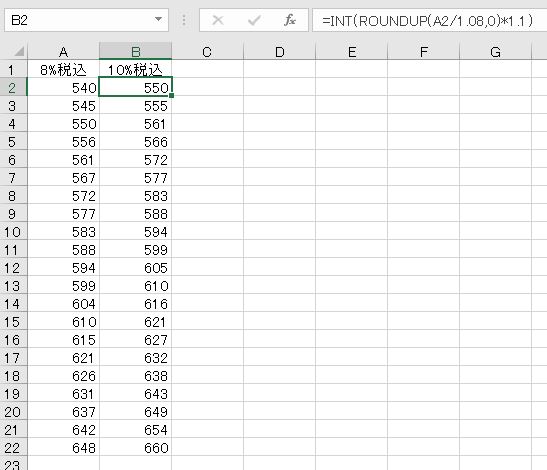The width and height of the screenshot is (547, 470).
Task: Select row 22 header
Action: click(x=14, y=448)
